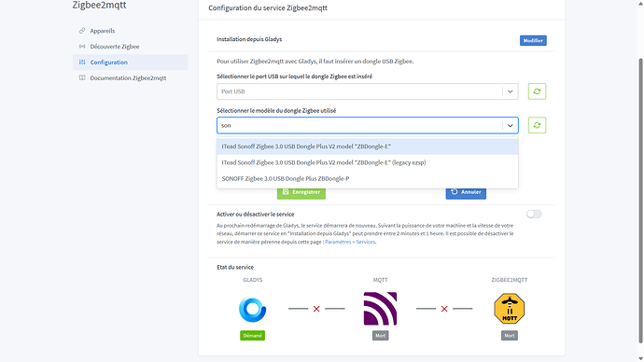Open Documentation Zigbee2mqtt sidebar link
The width and height of the screenshot is (644, 362).
(x=130, y=78)
